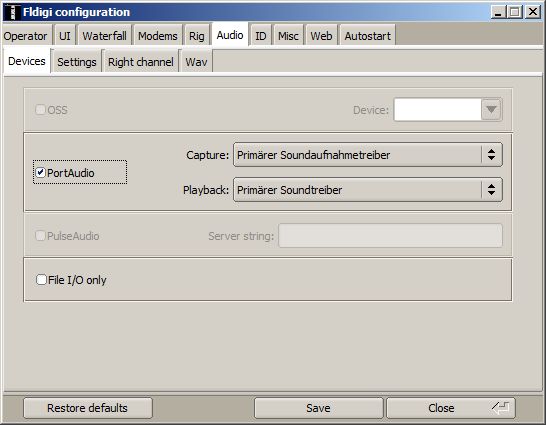Click the Capture dropdown up-down arrow icon

point(491,155)
